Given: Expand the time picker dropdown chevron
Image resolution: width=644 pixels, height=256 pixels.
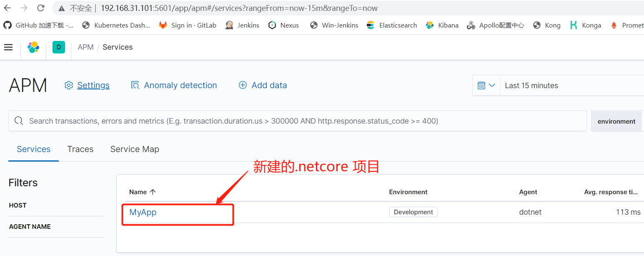Looking at the screenshot, I should pos(492,85).
